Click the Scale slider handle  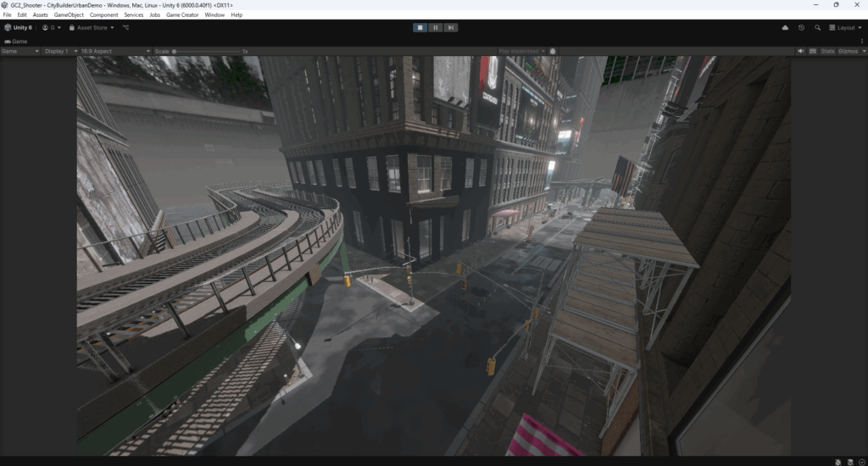174,51
